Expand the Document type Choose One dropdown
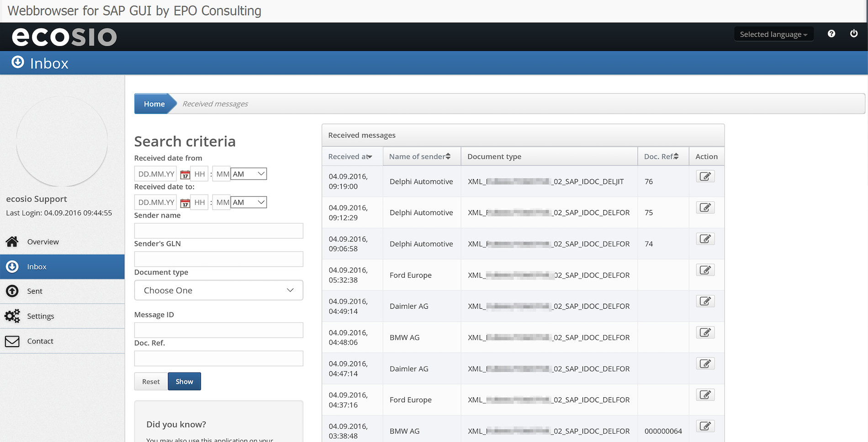This screenshot has width=868, height=442. coord(218,290)
